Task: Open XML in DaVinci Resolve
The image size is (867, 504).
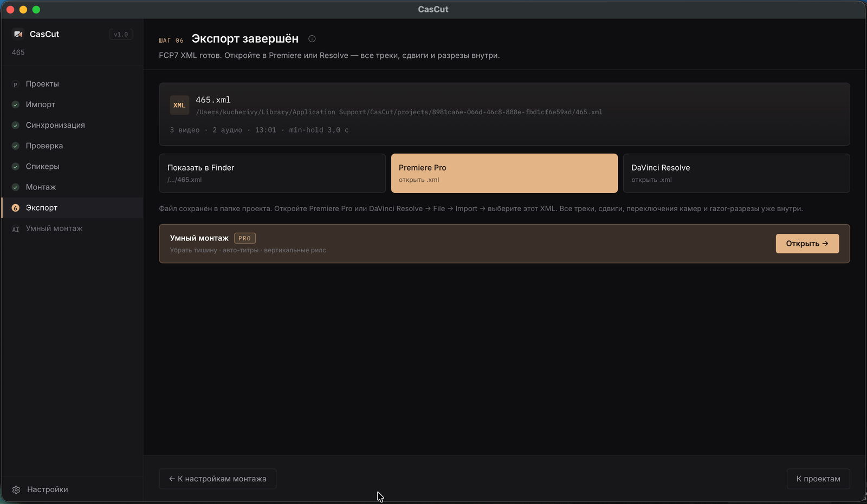Action: point(736,173)
